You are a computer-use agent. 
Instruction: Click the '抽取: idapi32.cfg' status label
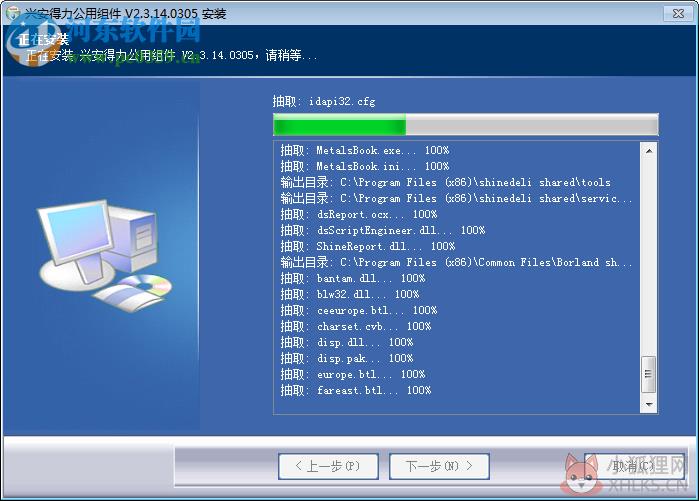point(324,102)
